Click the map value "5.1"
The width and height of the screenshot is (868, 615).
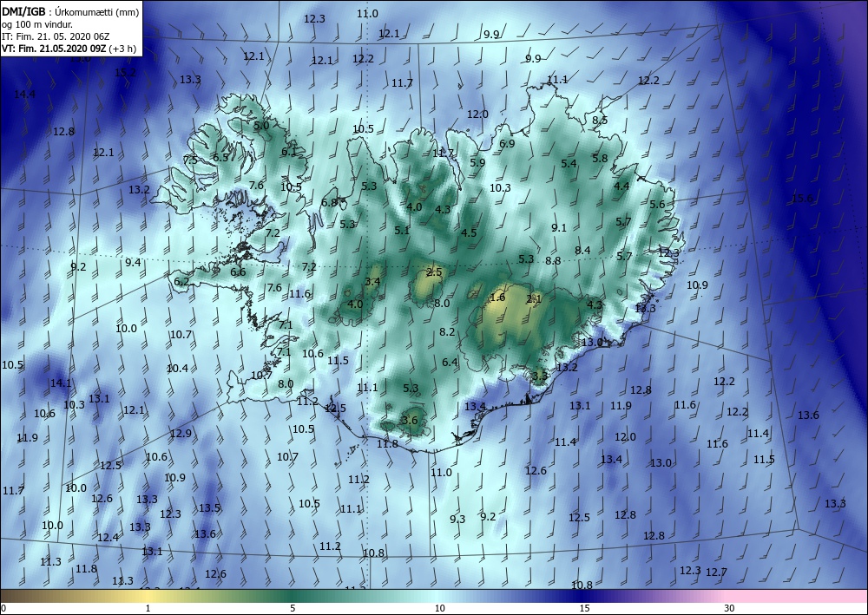402,231
